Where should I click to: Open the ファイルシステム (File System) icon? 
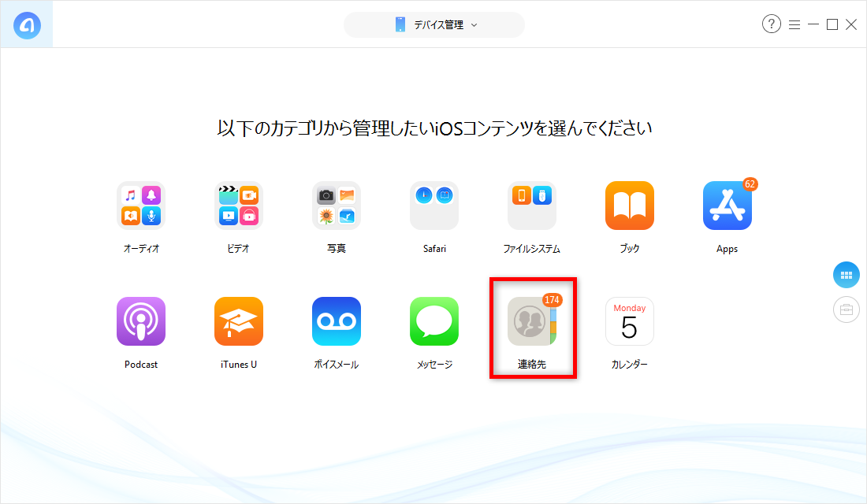tap(531, 206)
